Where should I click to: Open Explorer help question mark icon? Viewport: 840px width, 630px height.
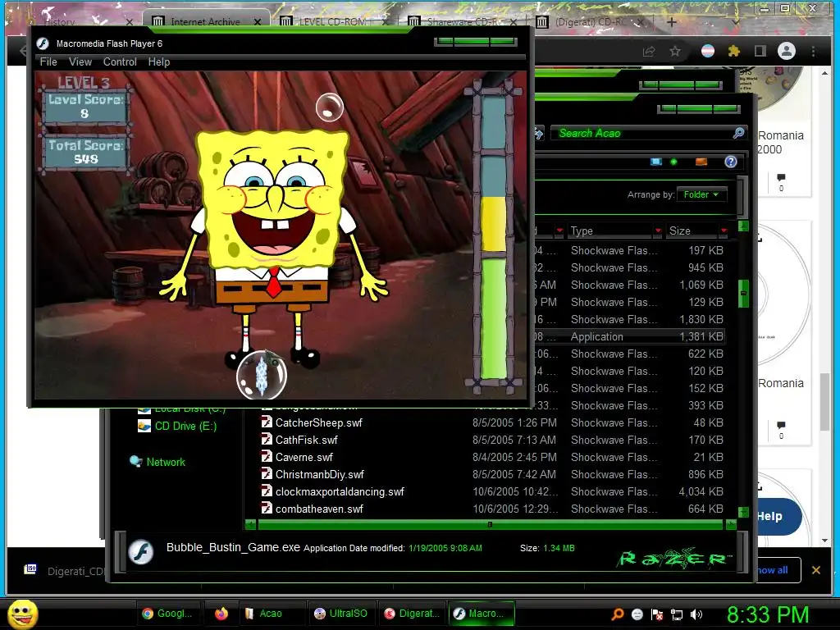coord(731,162)
